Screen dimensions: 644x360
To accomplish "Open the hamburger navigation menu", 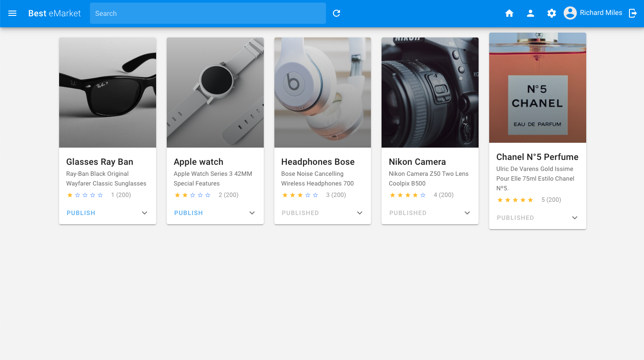I will pyautogui.click(x=12, y=13).
